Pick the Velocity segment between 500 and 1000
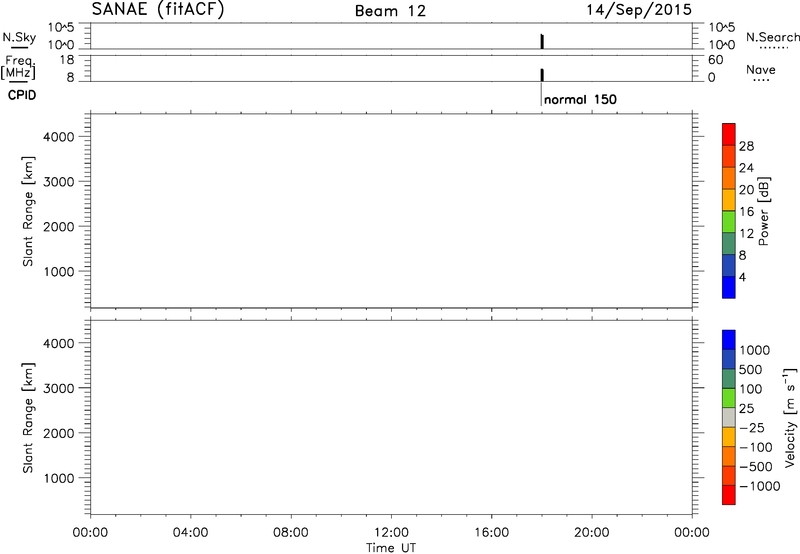This screenshot has height=554, width=800. click(729, 359)
